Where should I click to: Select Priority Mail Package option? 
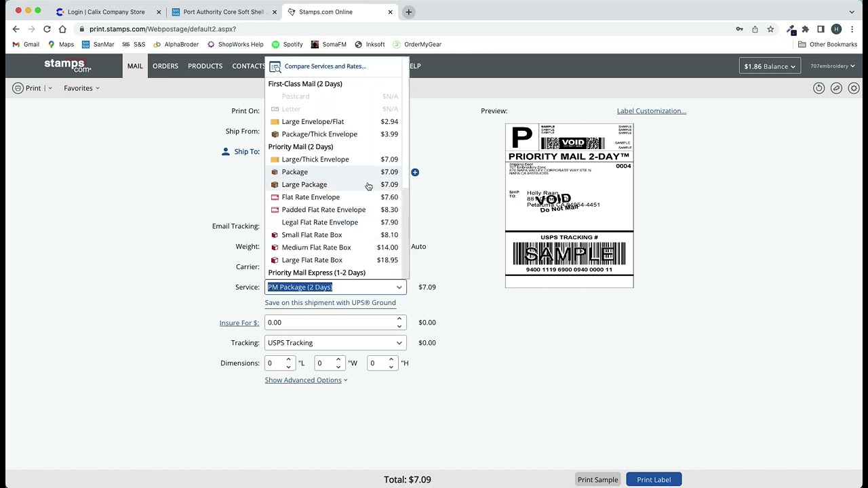334,172
